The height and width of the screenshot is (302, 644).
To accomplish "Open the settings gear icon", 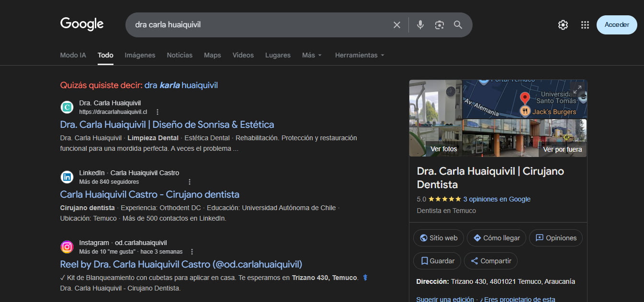I will click(x=563, y=25).
